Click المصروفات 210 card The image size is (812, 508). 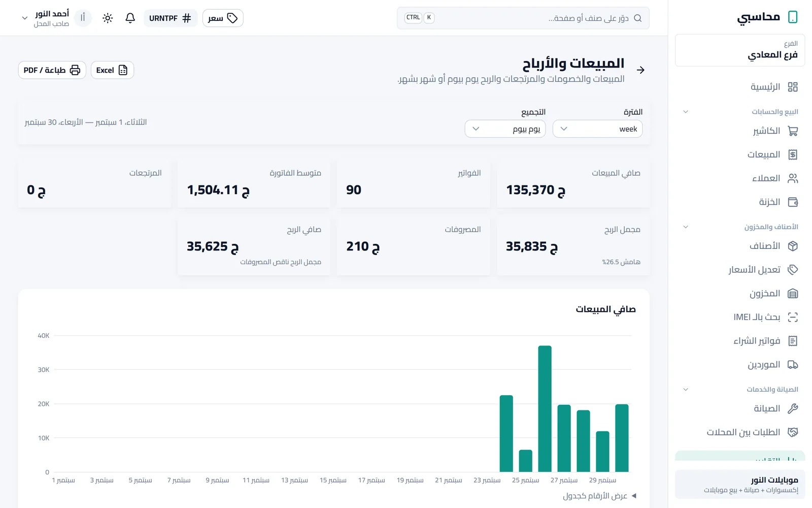pyautogui.click(x=414, y=247)
